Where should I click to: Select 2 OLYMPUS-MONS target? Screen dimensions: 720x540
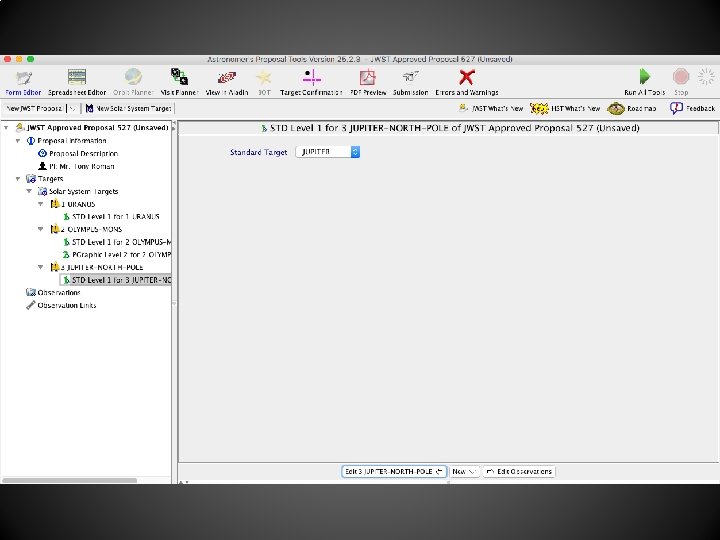pyautogui.click(x=86, y=229)
